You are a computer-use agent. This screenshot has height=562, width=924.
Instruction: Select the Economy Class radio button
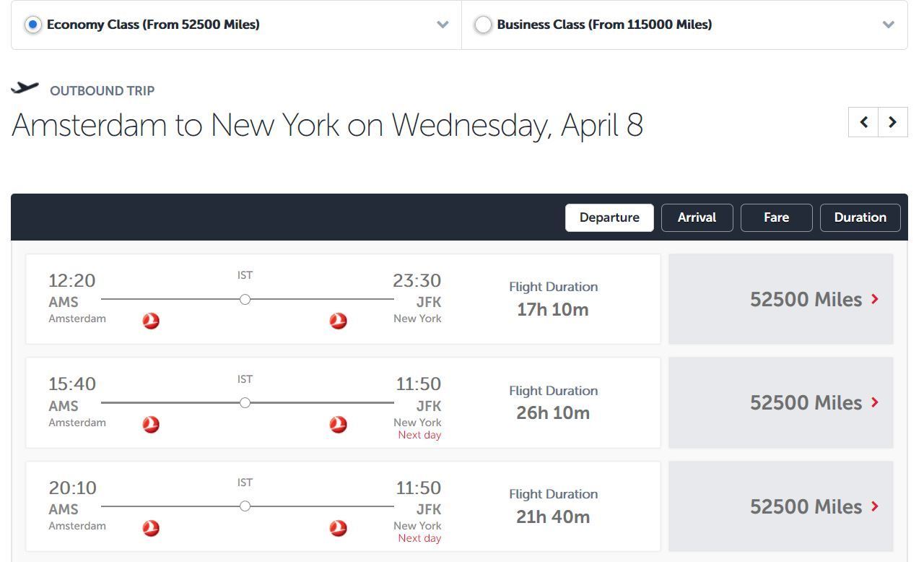tap(32, 25)
